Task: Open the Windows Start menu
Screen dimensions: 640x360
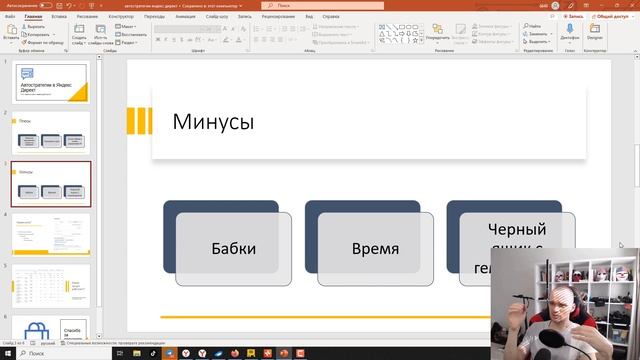Action: (7, 353)
